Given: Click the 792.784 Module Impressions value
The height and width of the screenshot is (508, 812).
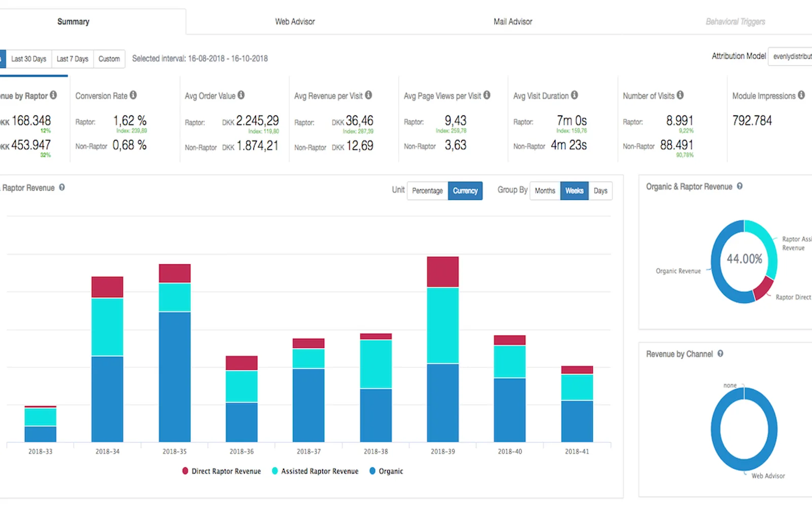Looking at the screenshot, I should pos(752,121).
